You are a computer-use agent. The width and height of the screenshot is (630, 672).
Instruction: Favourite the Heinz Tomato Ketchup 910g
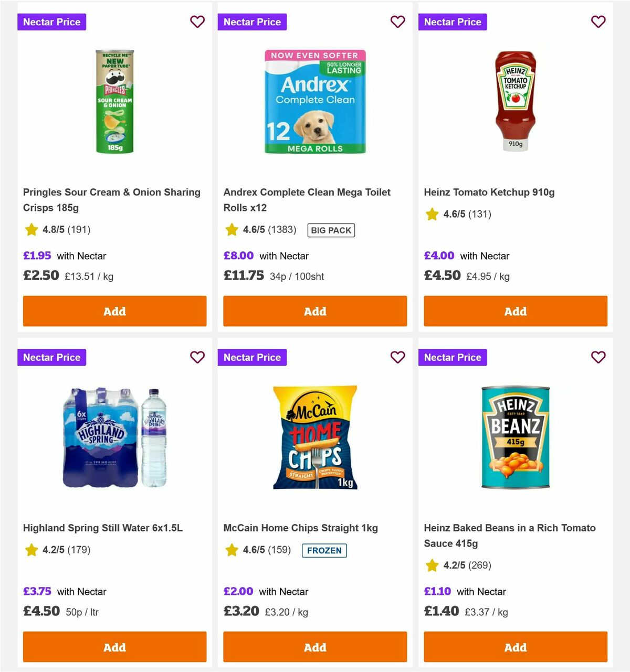(598, 22)
